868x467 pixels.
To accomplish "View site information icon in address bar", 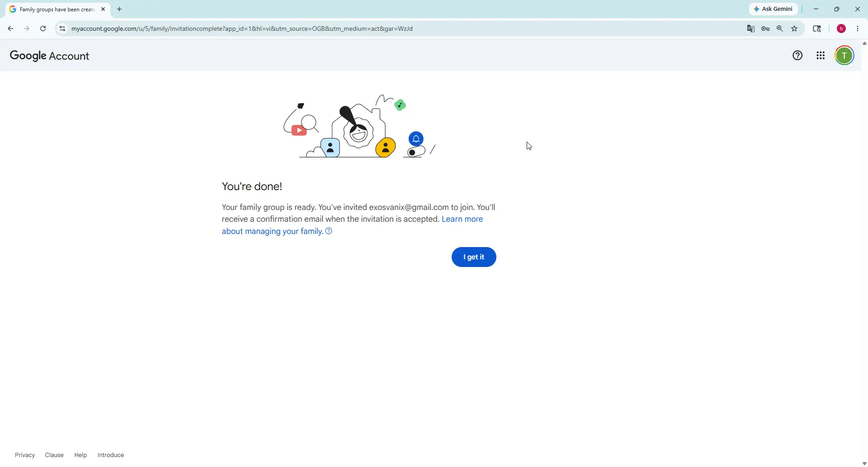I will 62,29.
